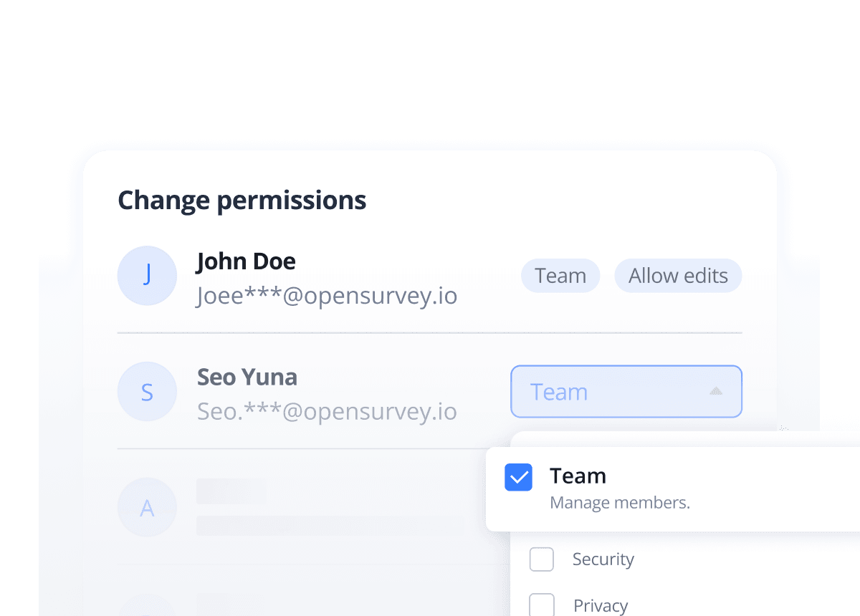The height and width of the screenshot is (616, 860).
Task: Click the 'J' initial inside John's avatar
Action: pyautogui.click(x=147, y=276)
